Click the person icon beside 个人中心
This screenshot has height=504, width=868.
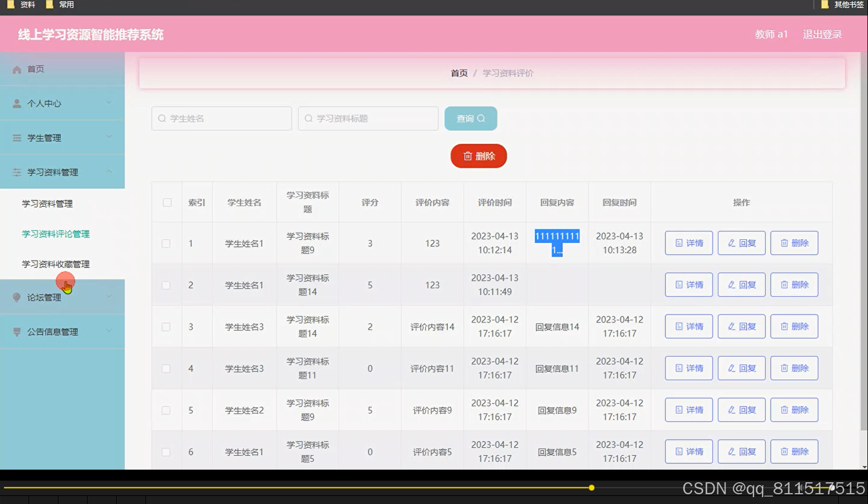click(17, 104)
